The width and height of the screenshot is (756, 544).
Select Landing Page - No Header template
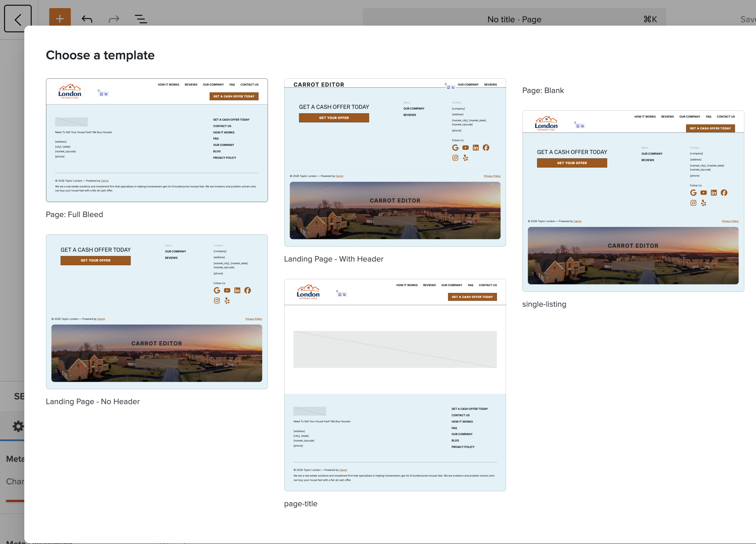click(157, 312)
